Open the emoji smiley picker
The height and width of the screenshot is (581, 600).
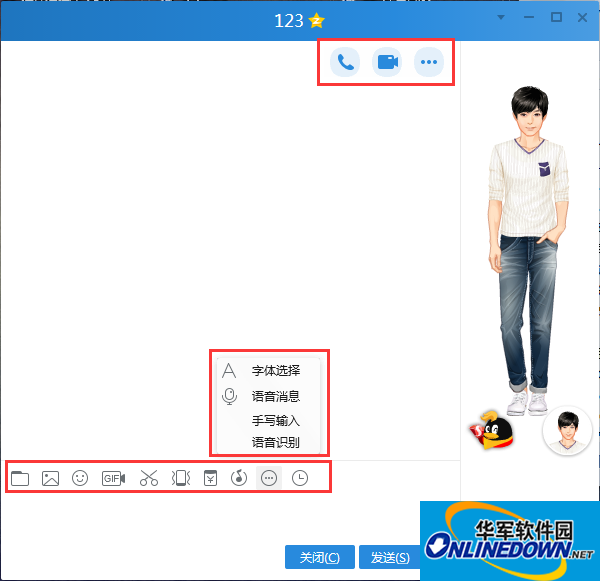tap(80, 478)
